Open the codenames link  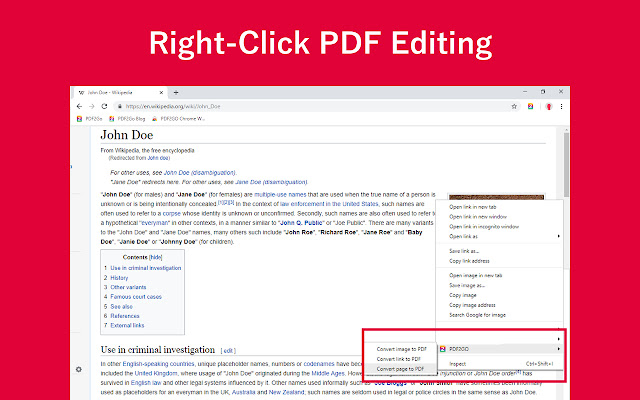[x=319, y=364]
